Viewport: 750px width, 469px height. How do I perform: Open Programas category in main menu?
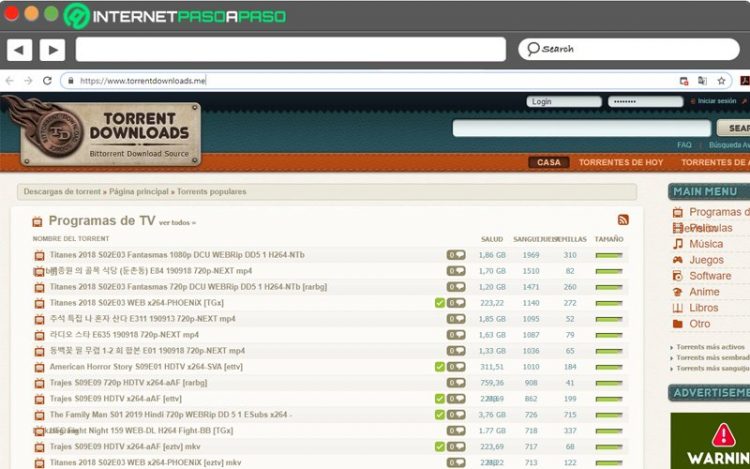tap(719, 212)
